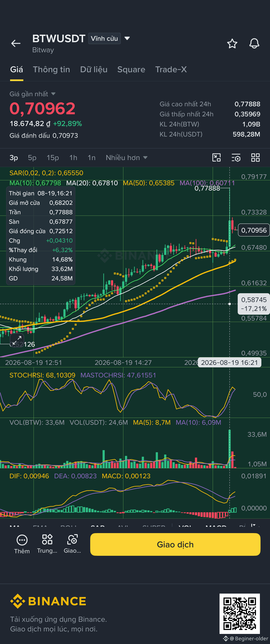Add BTWUSDT to favorites with the star

[x=232, y=44]
